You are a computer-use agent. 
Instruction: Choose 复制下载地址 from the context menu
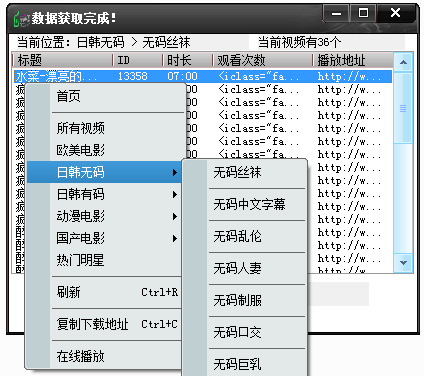tap(104, 324)
